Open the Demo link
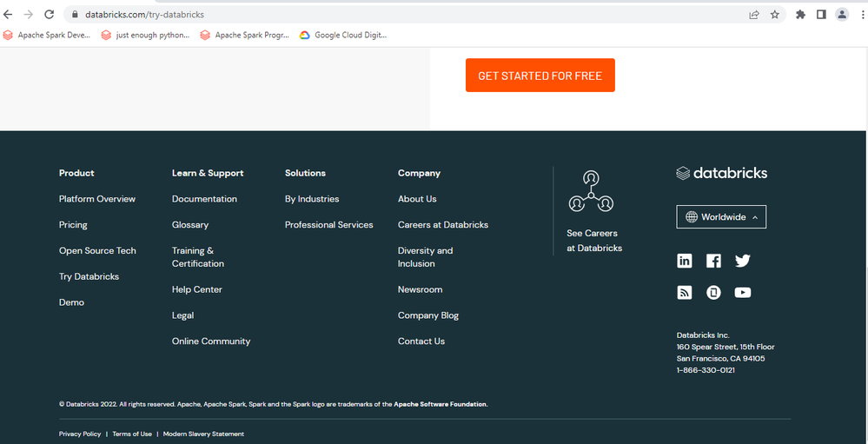The width and height of the screenshot is (868, 444). click(x=71, y=302)
